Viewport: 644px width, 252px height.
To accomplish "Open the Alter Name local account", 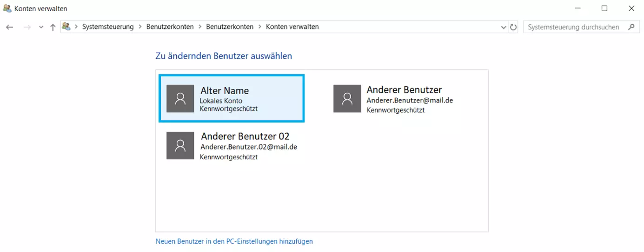I will point(232,98).
